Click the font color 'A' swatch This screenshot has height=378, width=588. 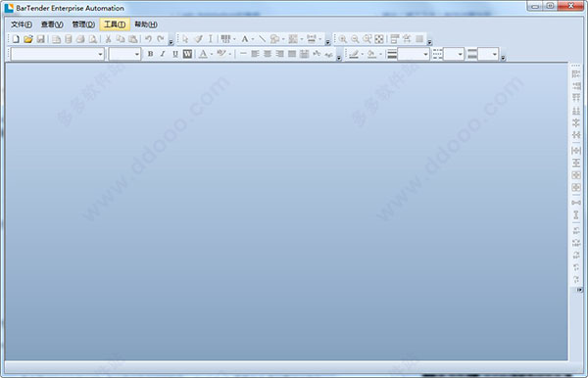(x=203, y=54)
